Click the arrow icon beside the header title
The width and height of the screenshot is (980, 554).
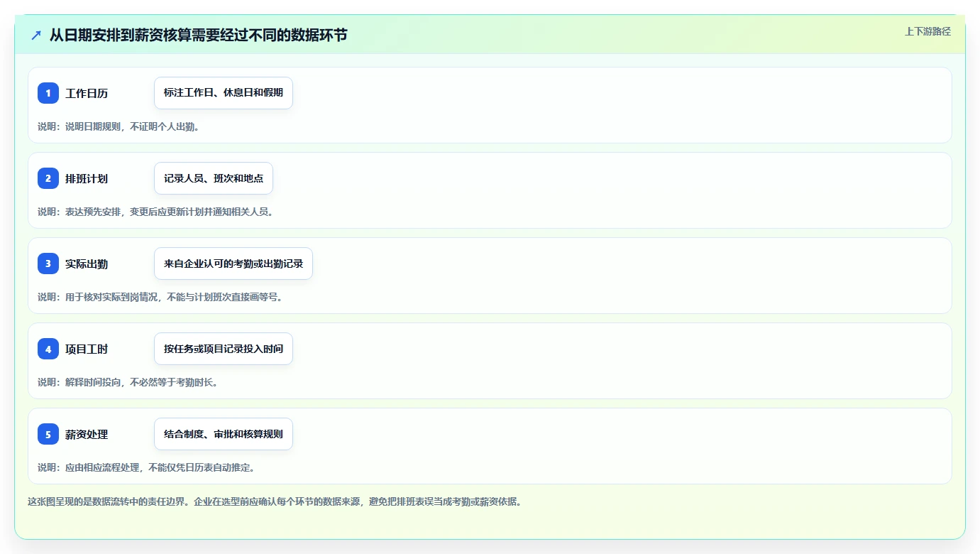pos(36,35)
